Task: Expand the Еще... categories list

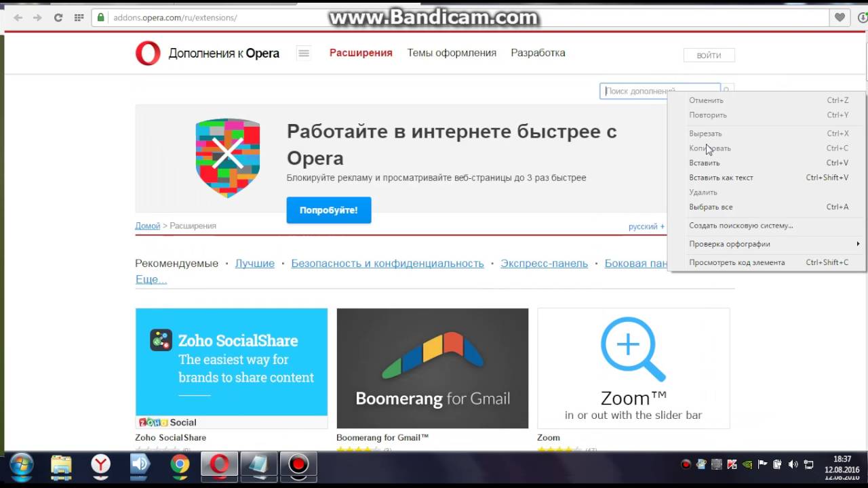Action: coord(151,279)
